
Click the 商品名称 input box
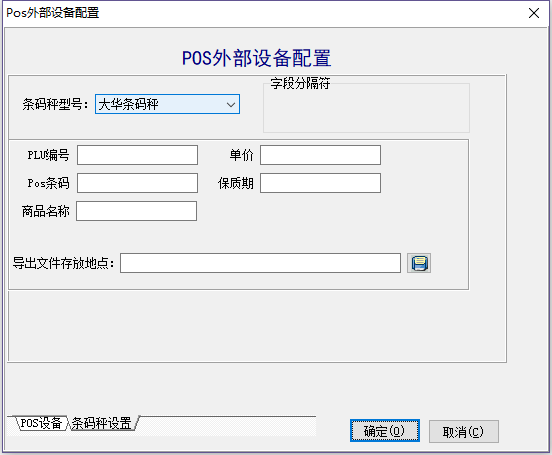(136, 211)
